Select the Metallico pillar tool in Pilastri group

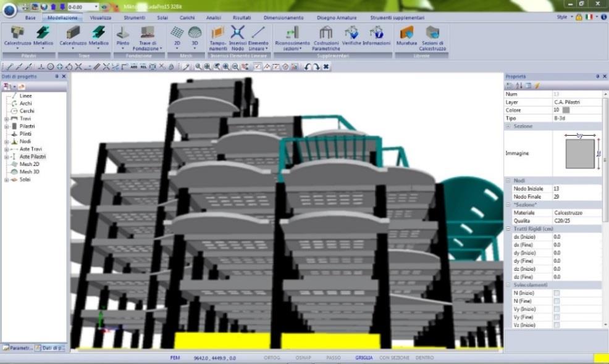tap(43, 37)
